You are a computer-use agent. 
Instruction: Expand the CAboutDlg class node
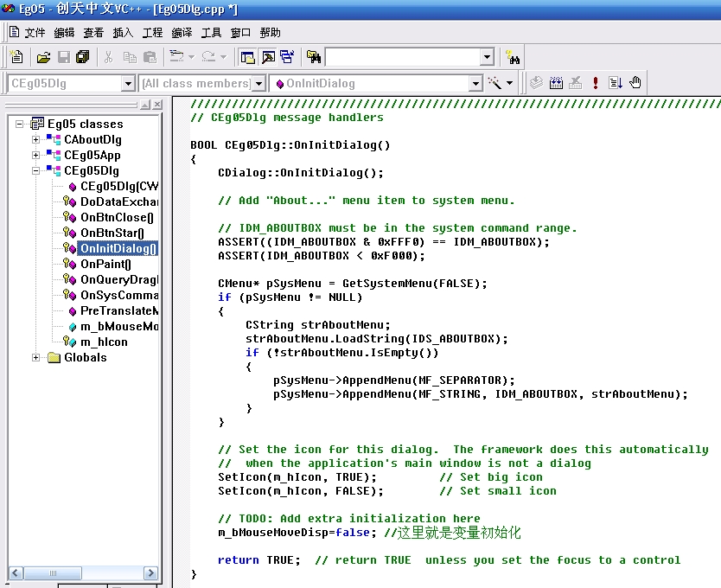point(35,139)
